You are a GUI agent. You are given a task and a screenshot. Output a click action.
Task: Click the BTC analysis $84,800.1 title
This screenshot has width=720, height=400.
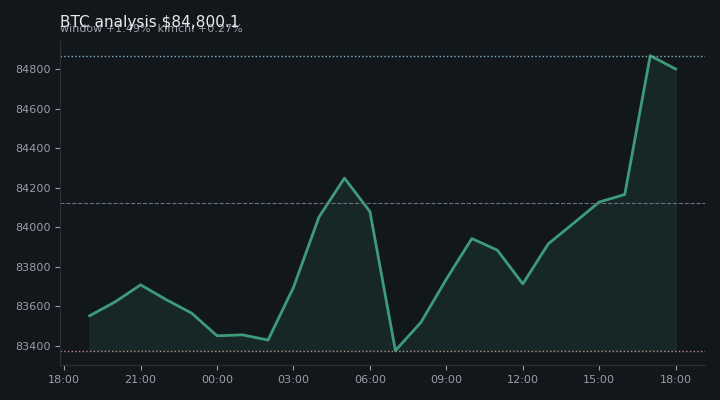[x=149, y=21]
